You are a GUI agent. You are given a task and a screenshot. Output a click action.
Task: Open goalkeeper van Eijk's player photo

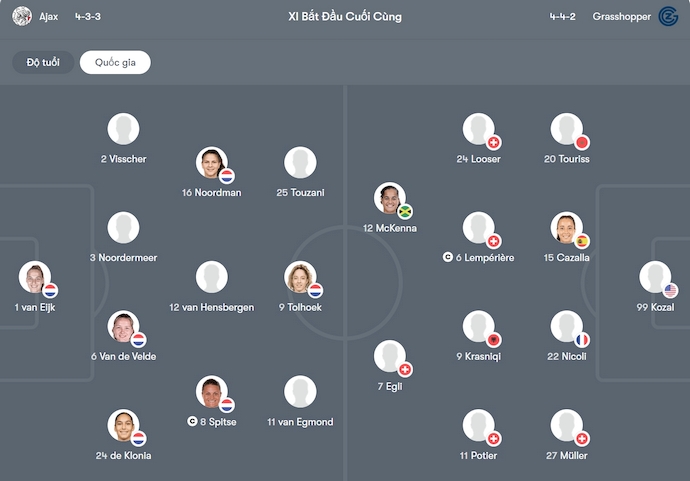35,277
